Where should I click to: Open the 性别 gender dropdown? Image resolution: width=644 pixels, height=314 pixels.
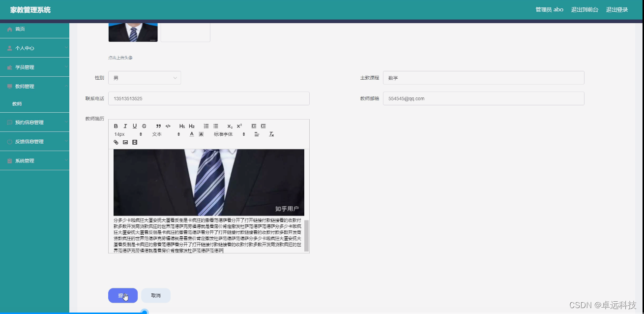point(145,78)
